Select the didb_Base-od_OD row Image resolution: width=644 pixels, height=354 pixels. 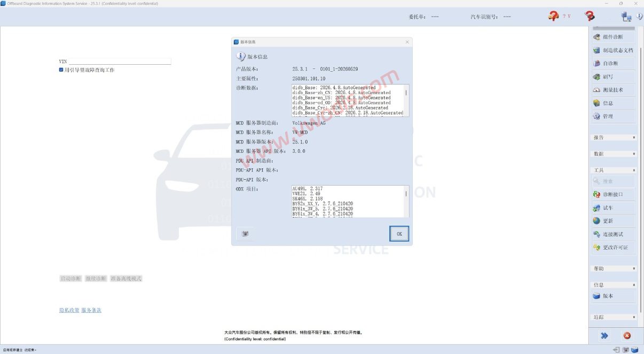(342, 103)
